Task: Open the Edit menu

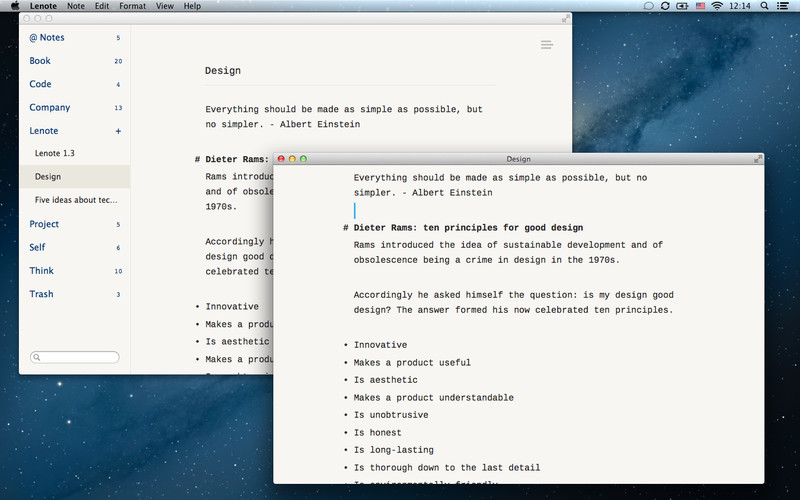Action: [102, 6]
